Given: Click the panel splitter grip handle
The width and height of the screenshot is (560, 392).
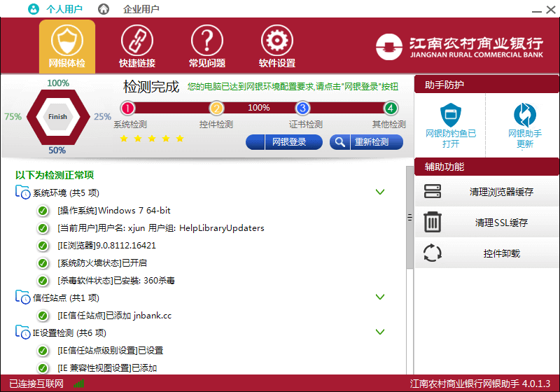Looking at the screenshot, I should tap(409, 218).
